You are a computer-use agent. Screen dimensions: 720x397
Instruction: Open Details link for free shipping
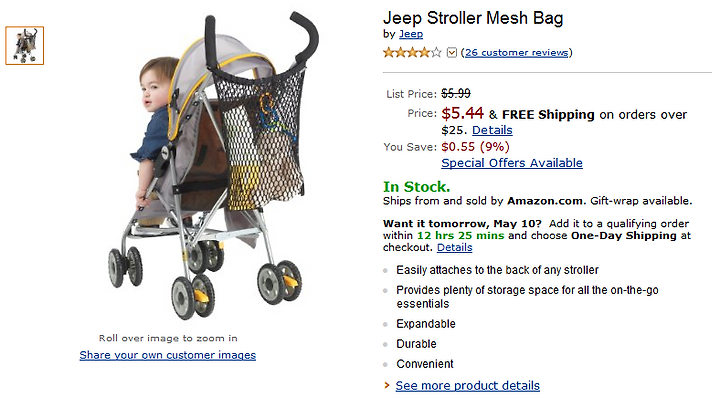click(492, 130)
